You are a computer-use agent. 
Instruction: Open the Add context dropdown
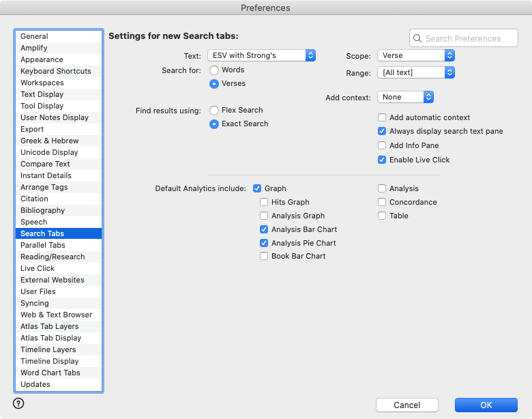[x=405, y=97]
